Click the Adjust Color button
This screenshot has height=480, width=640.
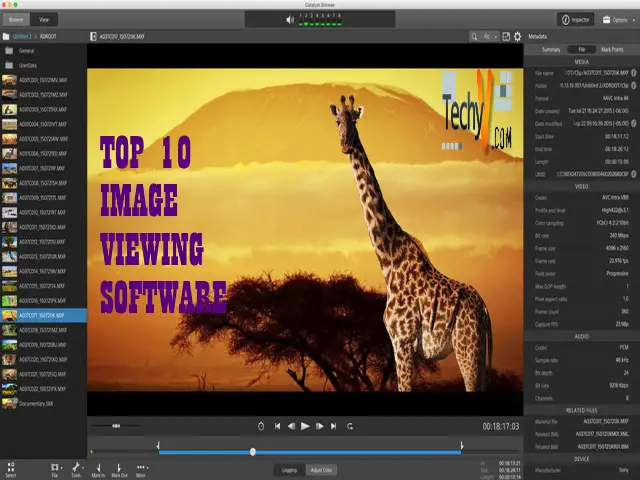pyautogui.click(x=322, y=468)
